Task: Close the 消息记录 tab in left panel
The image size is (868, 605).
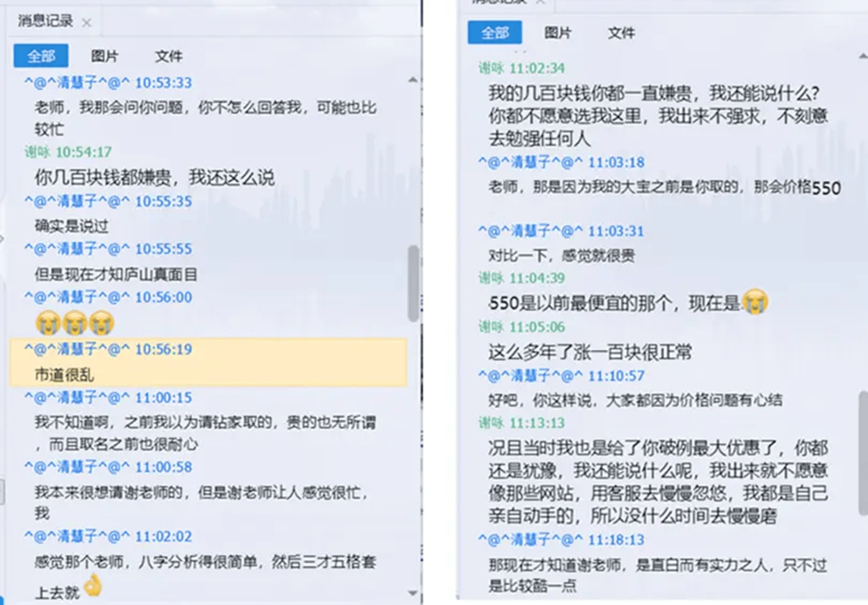Action: click(x=86, y=23)
